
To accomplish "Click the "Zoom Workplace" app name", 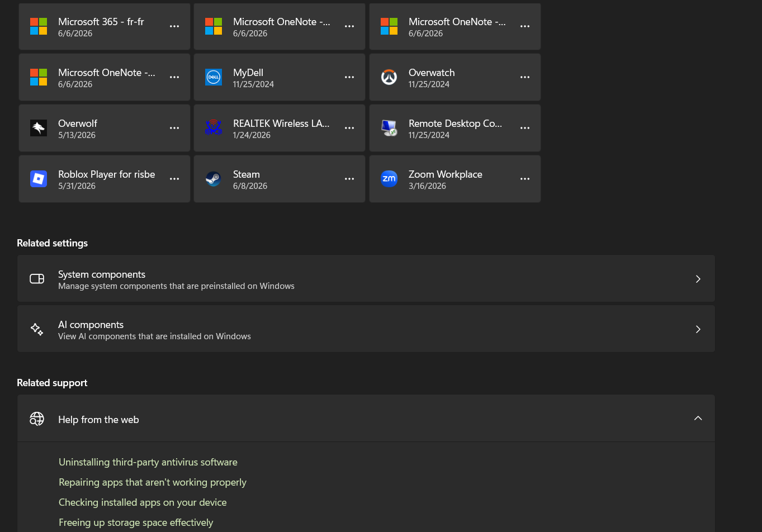I will (x=446, y=174).
